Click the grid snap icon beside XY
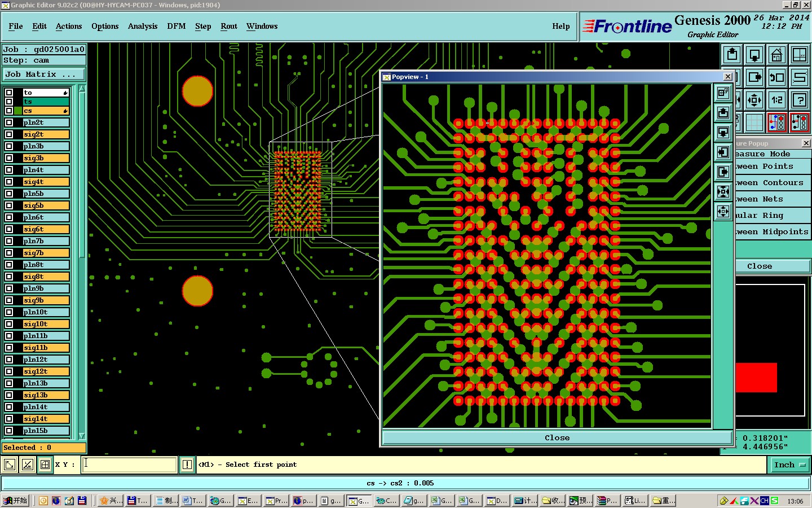This screenshot has width=812, height=508. tap(45, 465)
